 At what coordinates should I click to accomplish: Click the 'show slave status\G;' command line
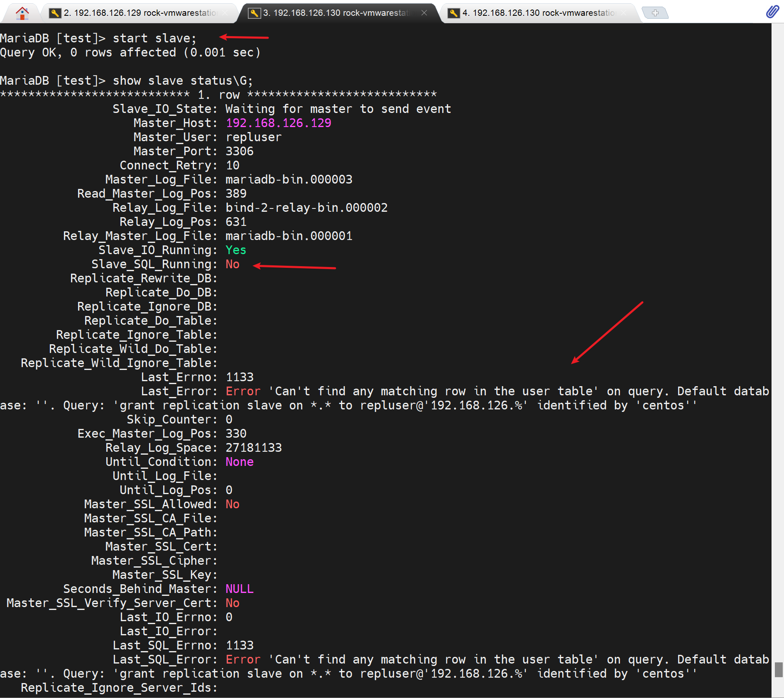tap(182, 81)
